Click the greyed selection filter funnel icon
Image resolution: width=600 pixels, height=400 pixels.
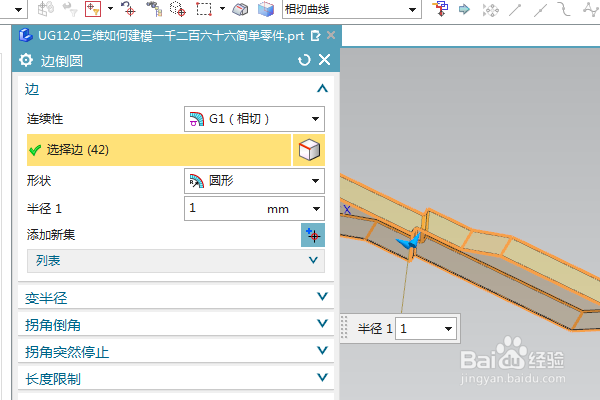coord(70,9)
